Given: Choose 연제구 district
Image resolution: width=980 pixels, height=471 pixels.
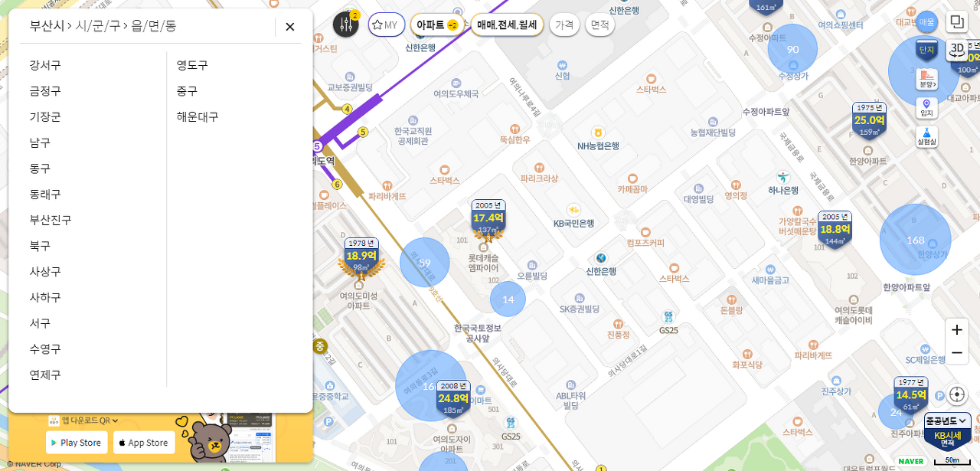Looking at the screenshot, I should [x=45, y=375].
